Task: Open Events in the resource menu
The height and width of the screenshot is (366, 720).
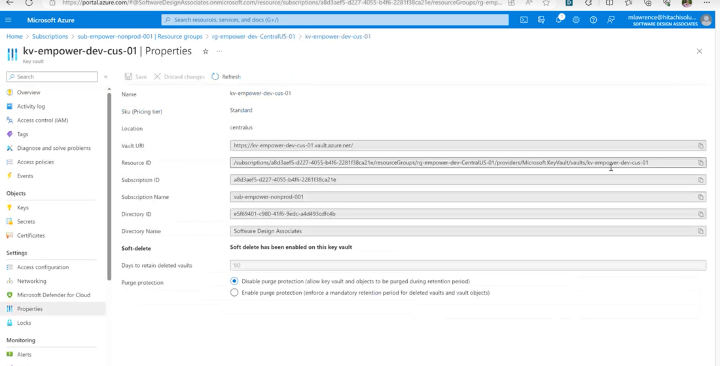Action: (x=25, y=176)
